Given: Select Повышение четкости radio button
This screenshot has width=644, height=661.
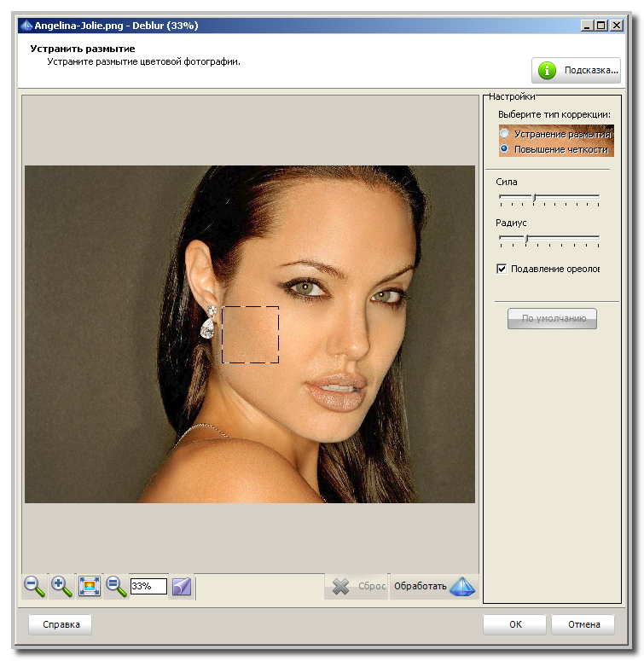Looking at the screenshot, I should pos(504,148).
